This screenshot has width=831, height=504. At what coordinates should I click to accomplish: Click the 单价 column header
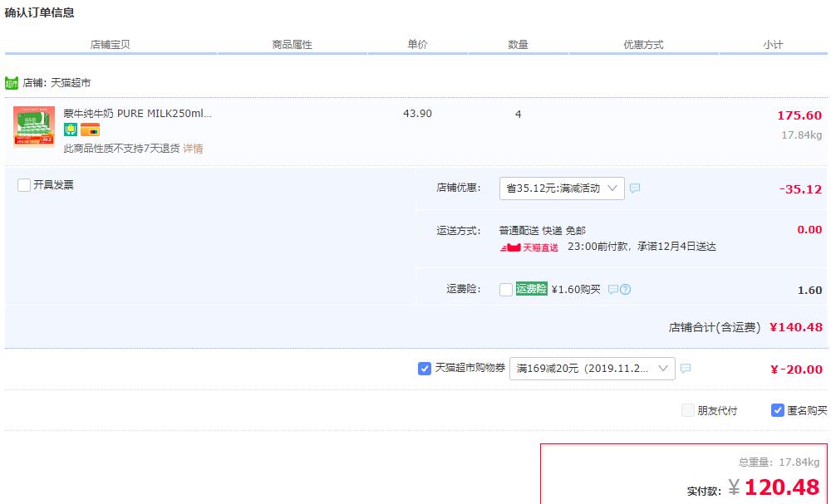pos(418,45)
